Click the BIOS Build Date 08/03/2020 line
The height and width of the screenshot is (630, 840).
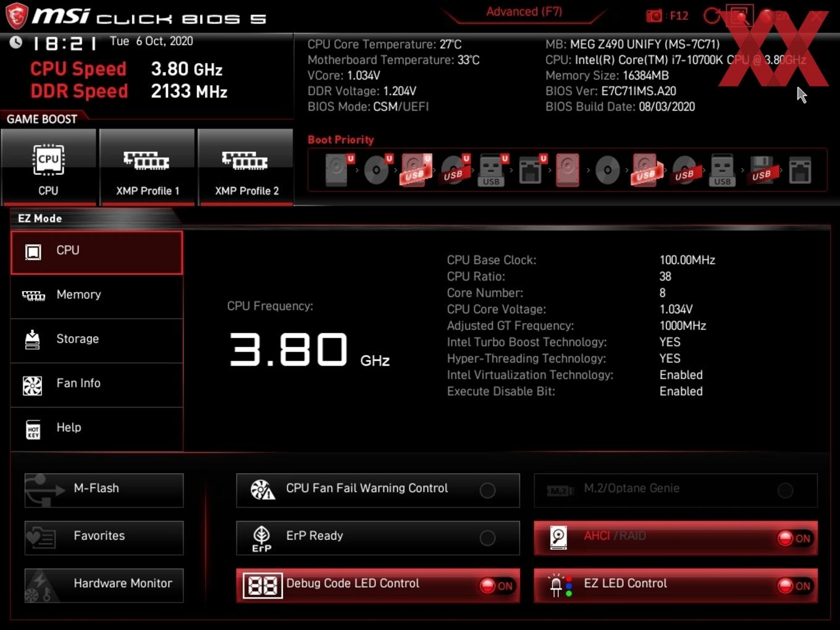(620, 106)
